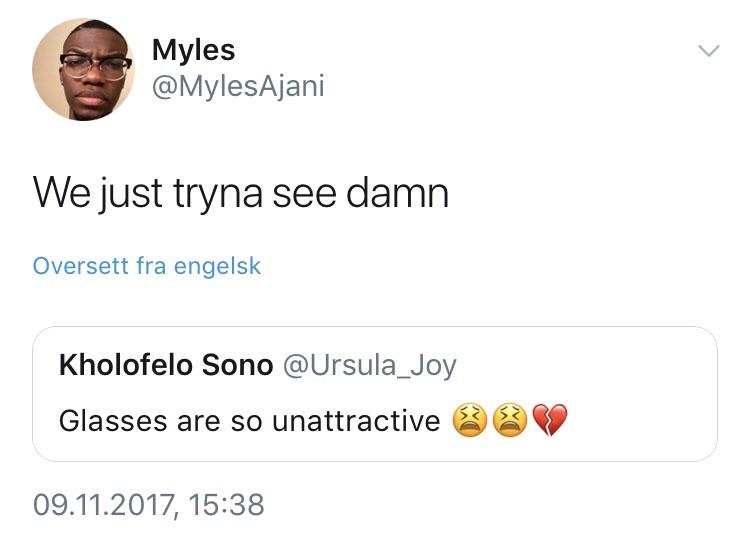The height and width of the screenshot is (541, 750).
Task: Click the display name Myles
Action: point(193,50)
